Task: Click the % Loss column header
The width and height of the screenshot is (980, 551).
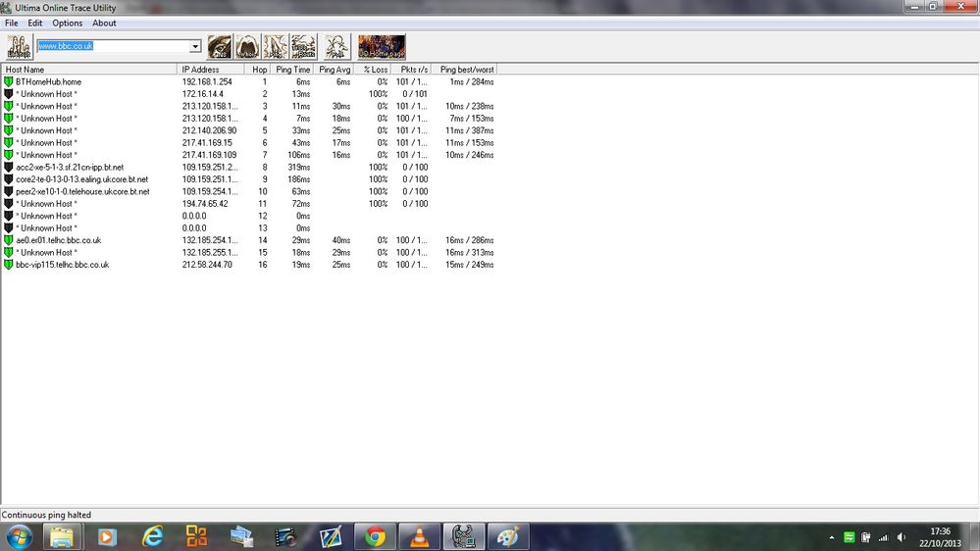Action: click(373, 70)
